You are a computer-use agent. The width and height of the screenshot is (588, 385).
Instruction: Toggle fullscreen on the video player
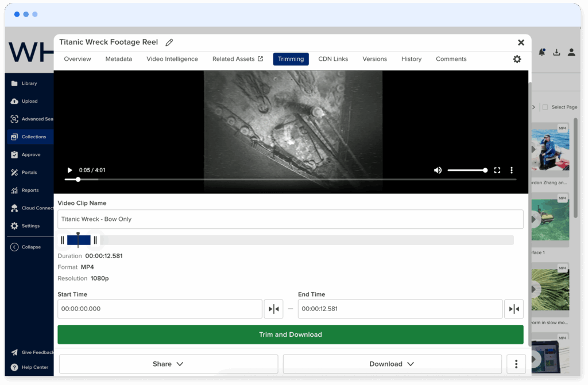tap(497, 170)
